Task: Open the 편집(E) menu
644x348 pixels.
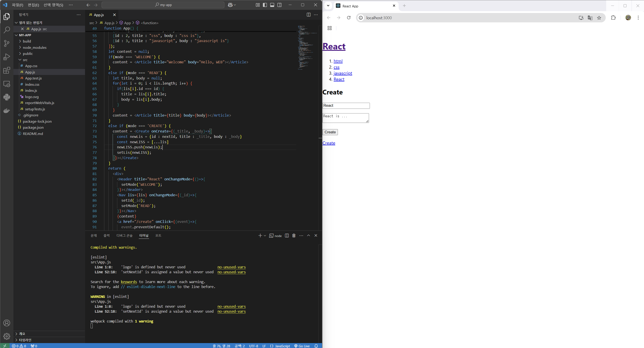Action: [x=33, y=5]
